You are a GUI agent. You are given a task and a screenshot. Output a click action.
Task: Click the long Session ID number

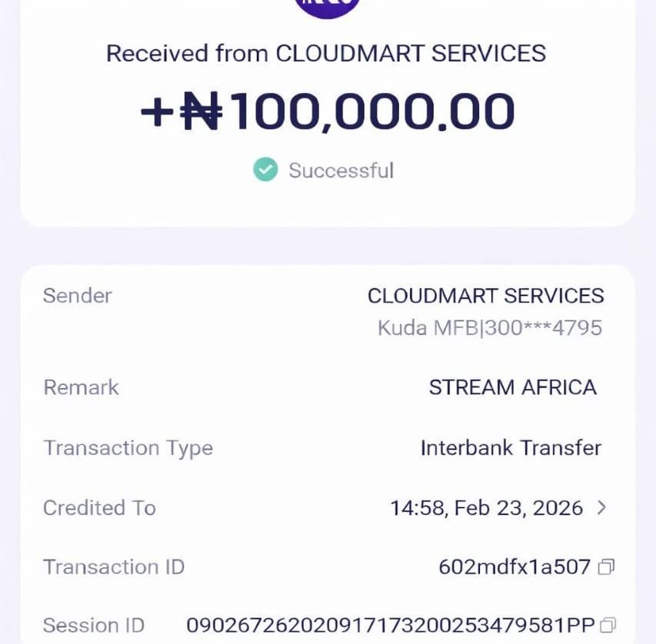pos(391,625)
